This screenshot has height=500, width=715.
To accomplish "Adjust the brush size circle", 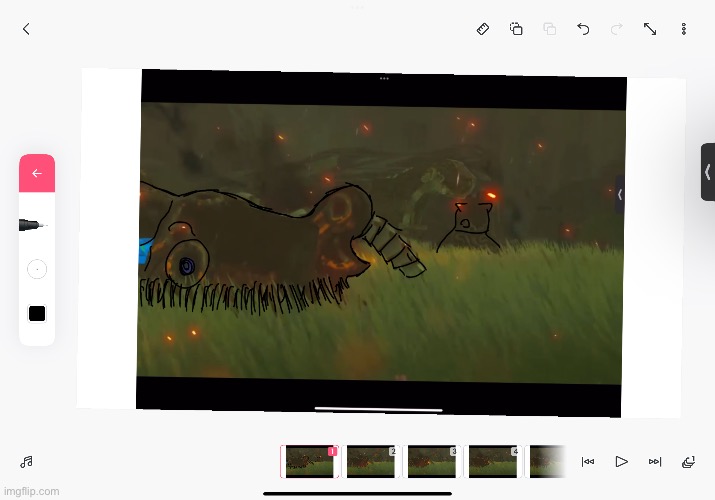I will pyautogui.click(x=37, y=269).
